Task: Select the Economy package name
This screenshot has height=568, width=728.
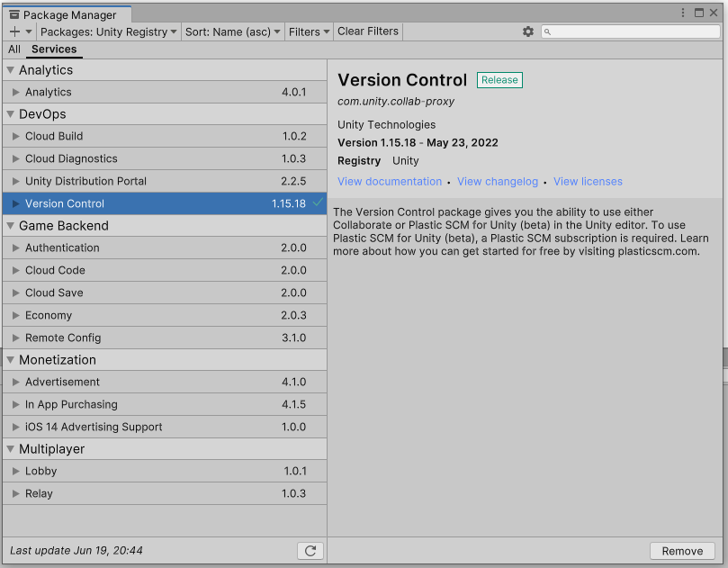Action: point(49,315)
